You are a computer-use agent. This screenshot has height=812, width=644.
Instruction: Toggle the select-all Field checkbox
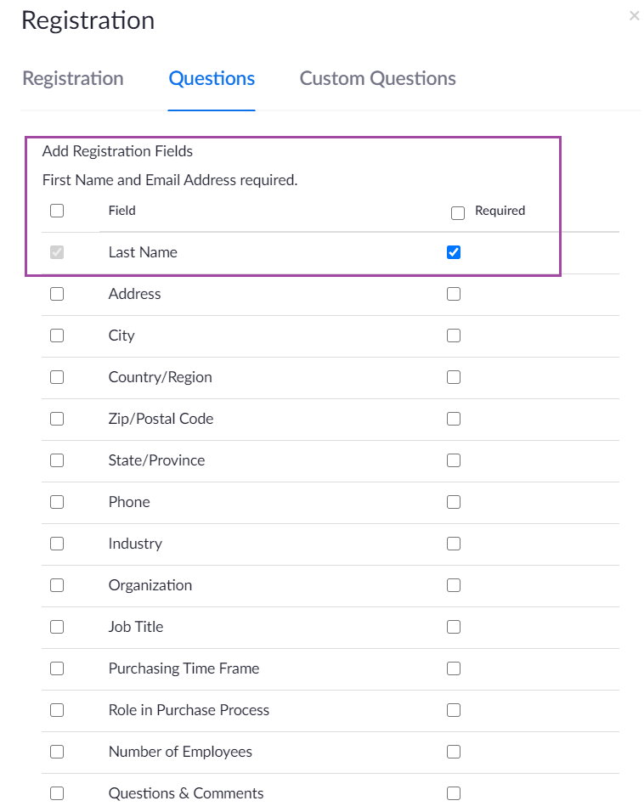coord(57,211)
